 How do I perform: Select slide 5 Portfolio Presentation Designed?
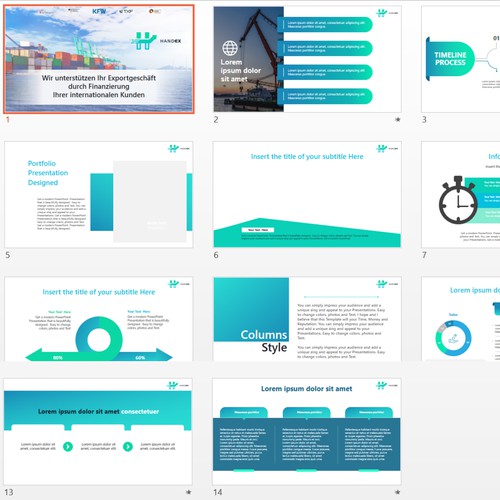(x=99, y=195)
